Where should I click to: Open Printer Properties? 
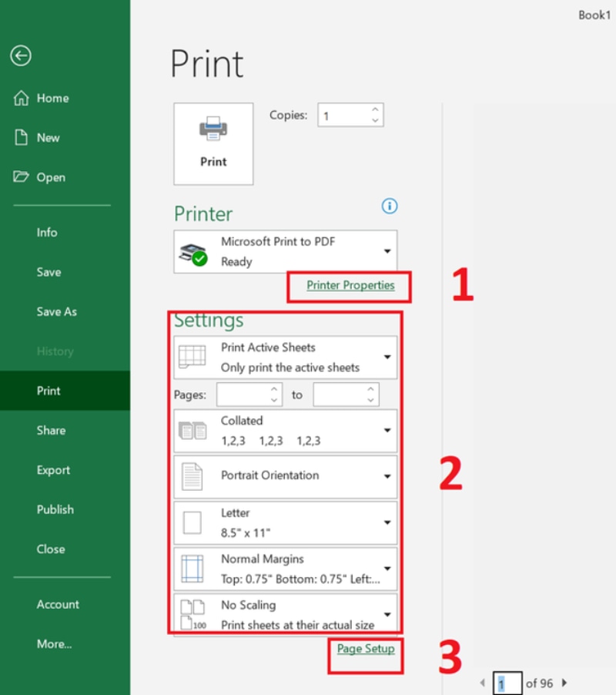[350, 285]
